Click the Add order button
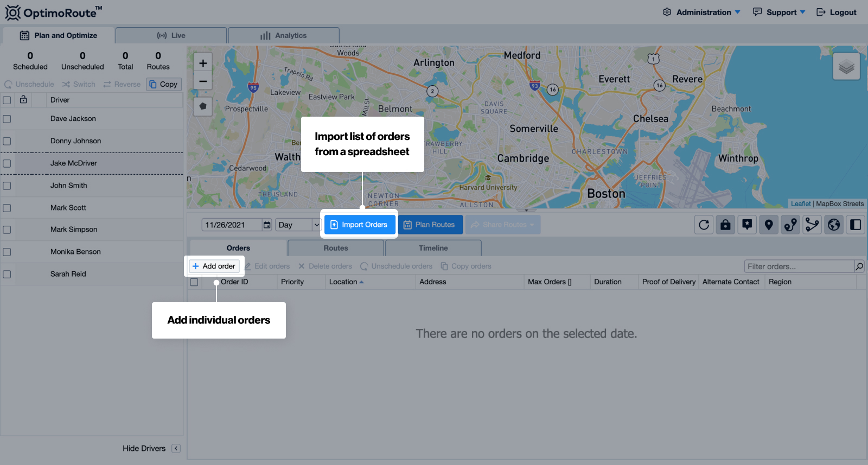The image size is (868, 465). point(214,266)
